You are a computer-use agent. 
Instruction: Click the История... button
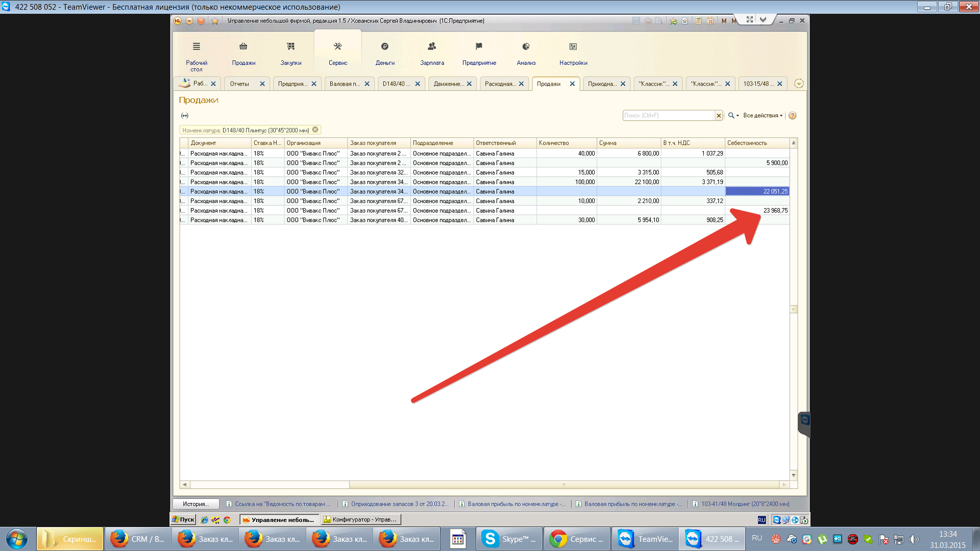tap(196, 504)
